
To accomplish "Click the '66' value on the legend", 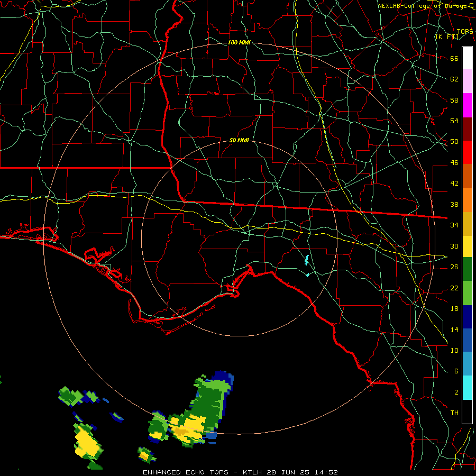I will point(454,58).
